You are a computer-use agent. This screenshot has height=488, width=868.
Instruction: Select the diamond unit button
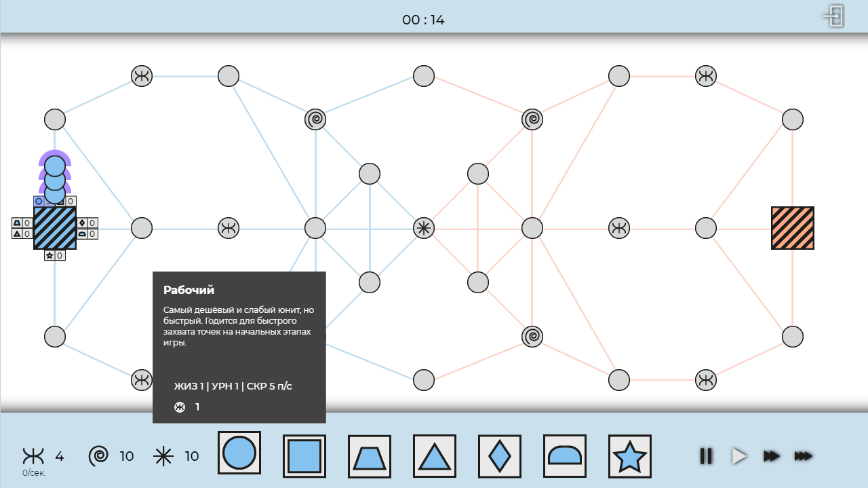tap(500, 456)
